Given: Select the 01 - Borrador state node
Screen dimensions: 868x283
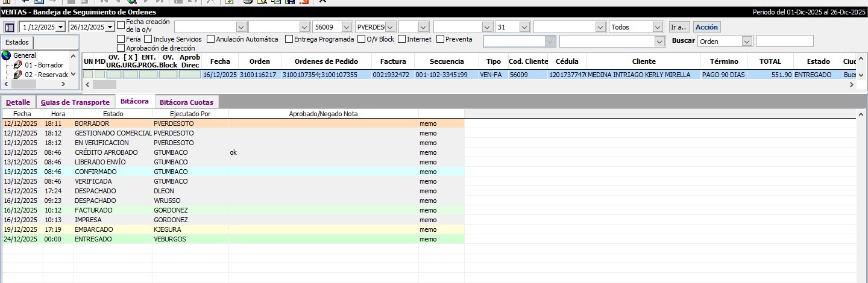Looking at the screenshot, I should tap(43, 65).
